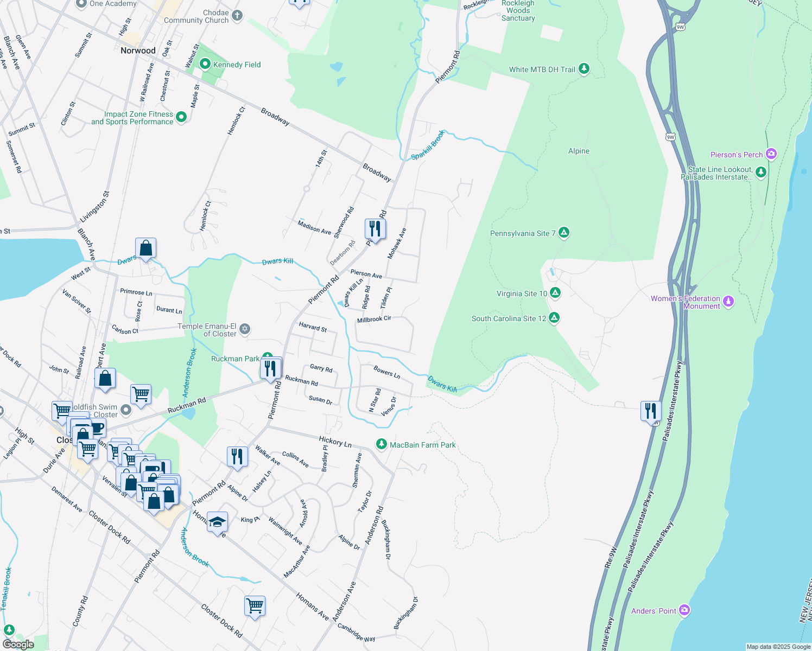
Task: Click the Pennsylvania Site 7 campsite icon
Action: coord(564,233)
